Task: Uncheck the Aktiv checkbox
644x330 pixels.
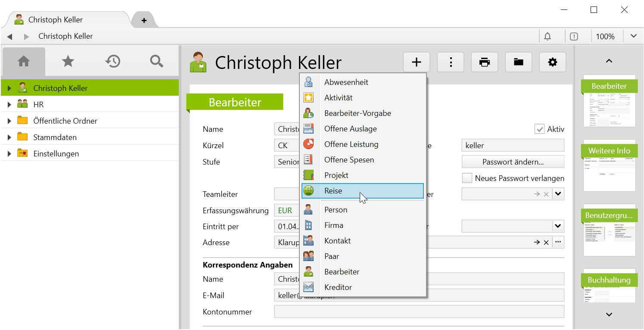Action: point(539,129)
